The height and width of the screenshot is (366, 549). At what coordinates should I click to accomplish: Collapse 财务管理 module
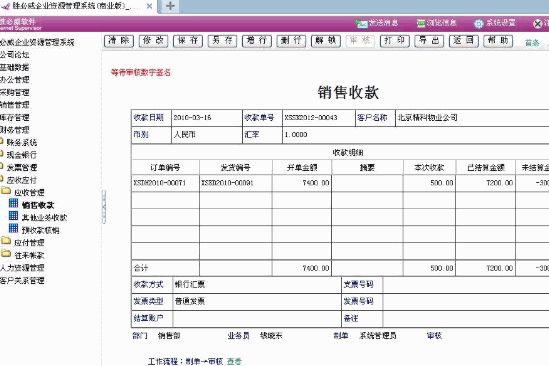point(14,130)
